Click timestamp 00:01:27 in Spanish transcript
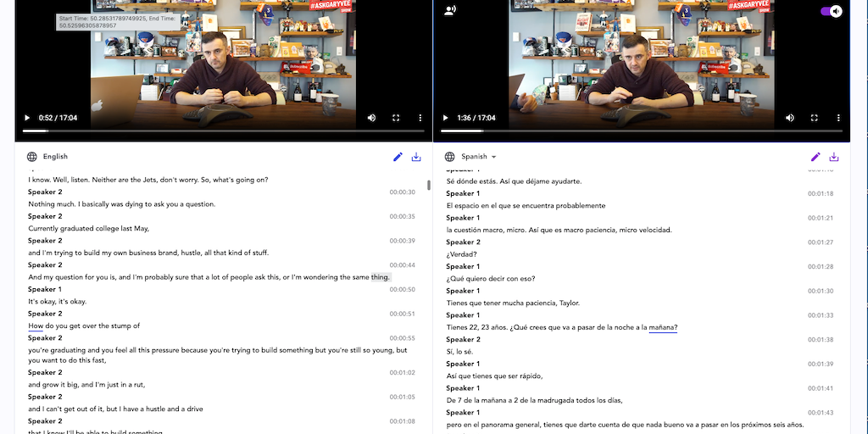Viewport: 868px width, 434px height. (821, 242)
